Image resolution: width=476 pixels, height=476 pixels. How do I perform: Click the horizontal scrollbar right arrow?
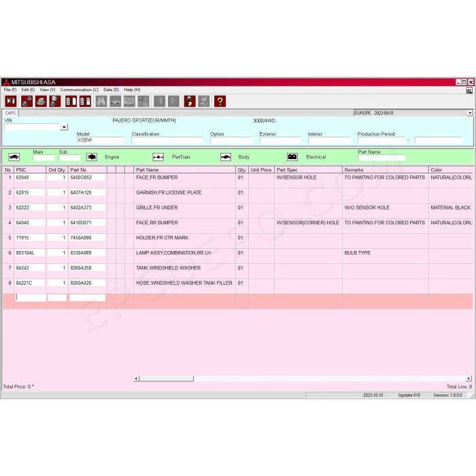coord(469,378)
